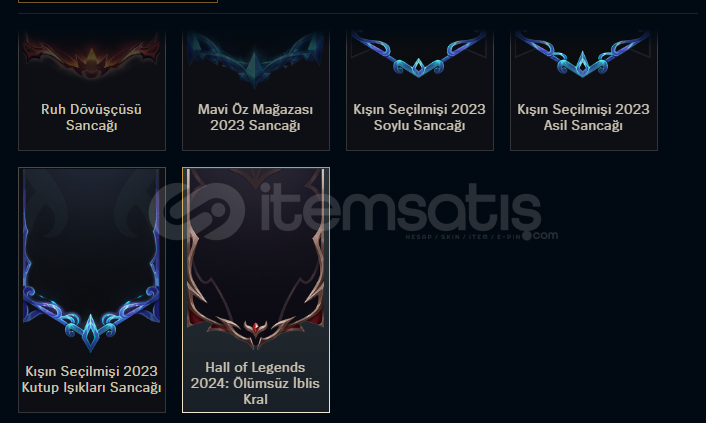Select the "Kışın Seçilmişi 2023 Soylu Sancağı" title

419,117
